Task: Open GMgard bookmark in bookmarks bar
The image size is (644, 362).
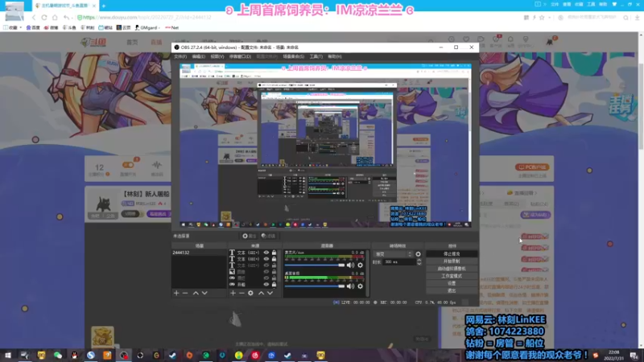Action: coord(147,28)
